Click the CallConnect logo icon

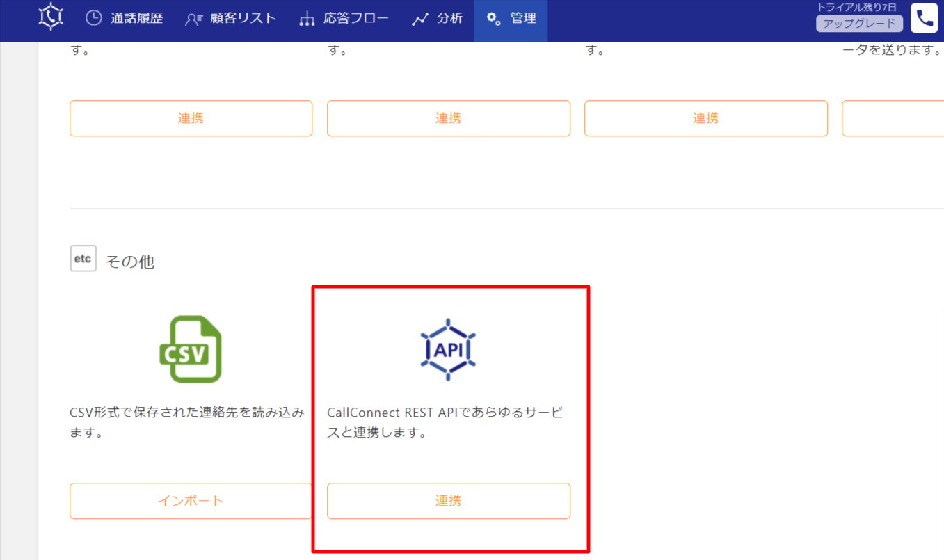51,16
